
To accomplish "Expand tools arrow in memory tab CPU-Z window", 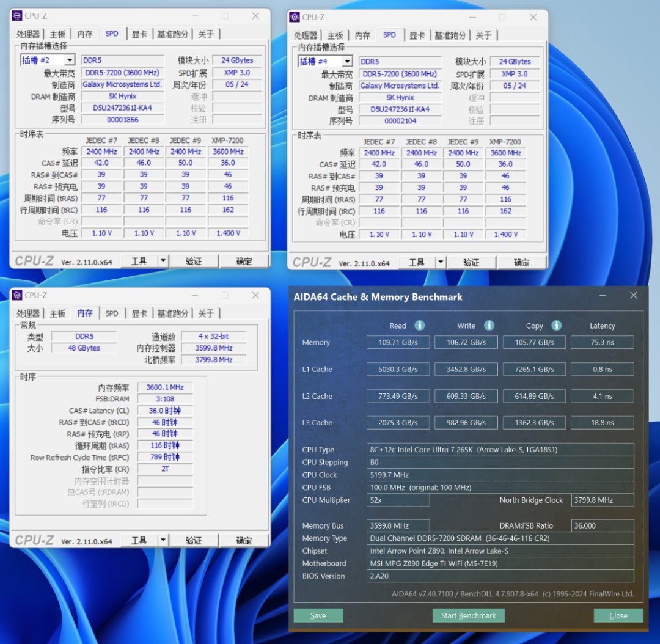I will pos(163,540).
